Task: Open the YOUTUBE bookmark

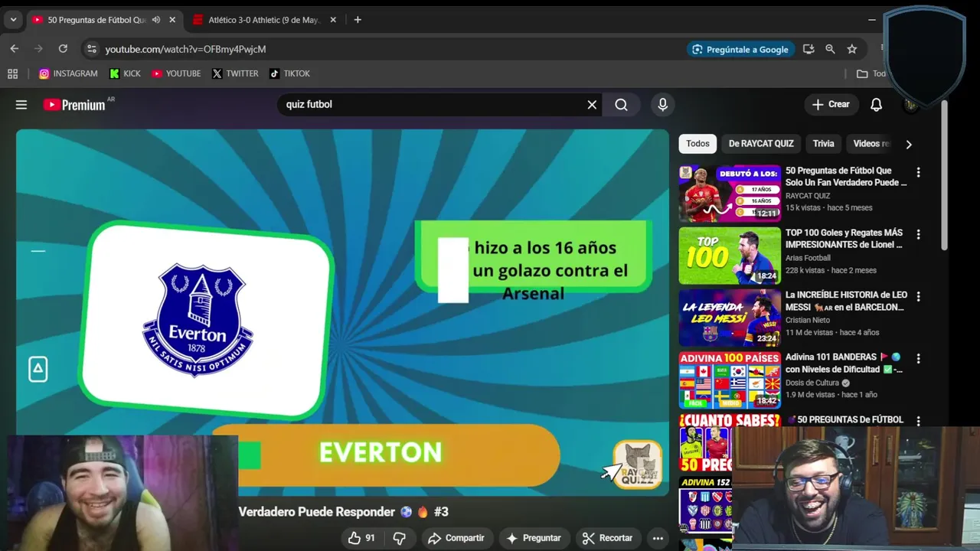Action: point(176,73)
